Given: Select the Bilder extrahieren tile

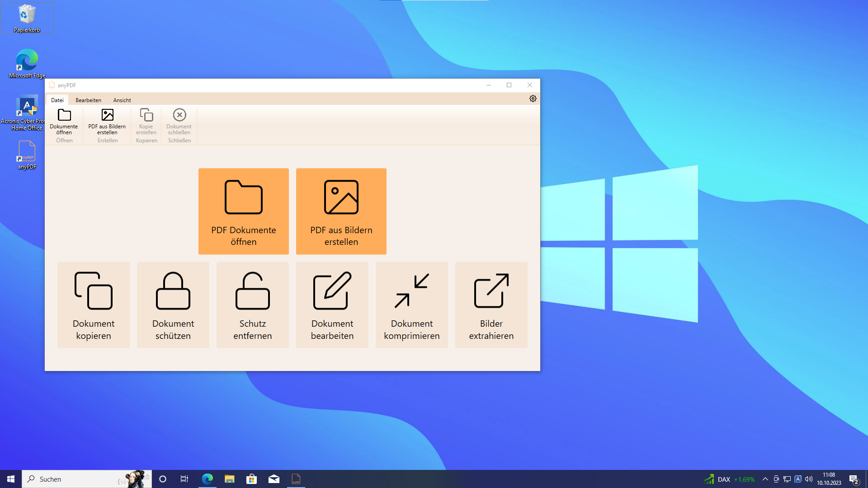Looking at the screenshot, I should tap(491, 305).
